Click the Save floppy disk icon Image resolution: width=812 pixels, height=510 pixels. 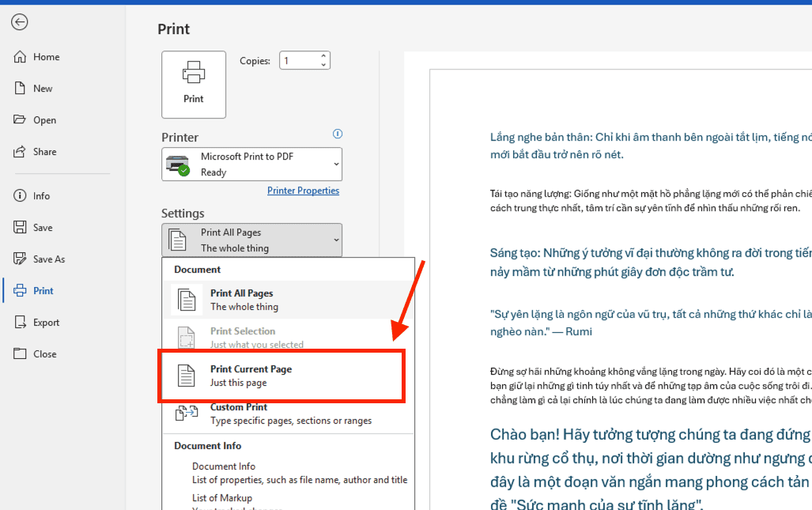point(20,227)
